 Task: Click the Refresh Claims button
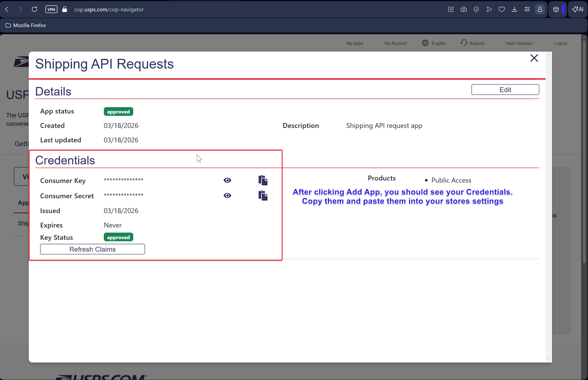pos(92,249)
